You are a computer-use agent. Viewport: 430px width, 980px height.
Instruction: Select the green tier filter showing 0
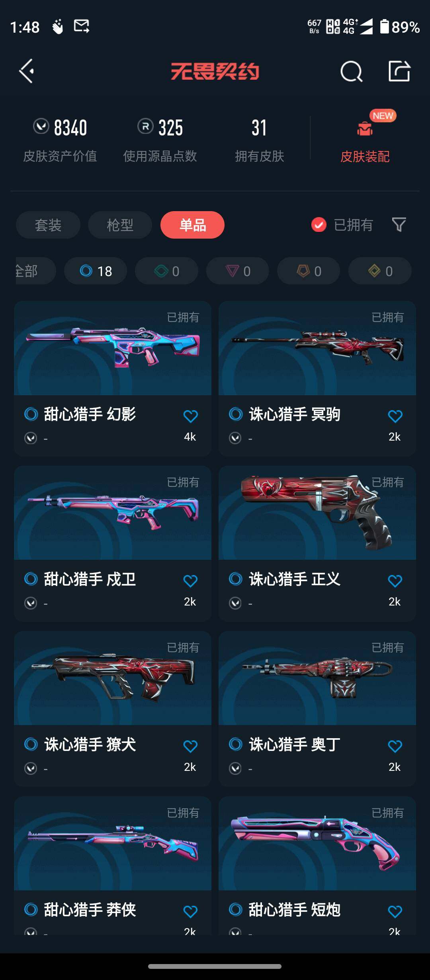click(x=166, y=271)
